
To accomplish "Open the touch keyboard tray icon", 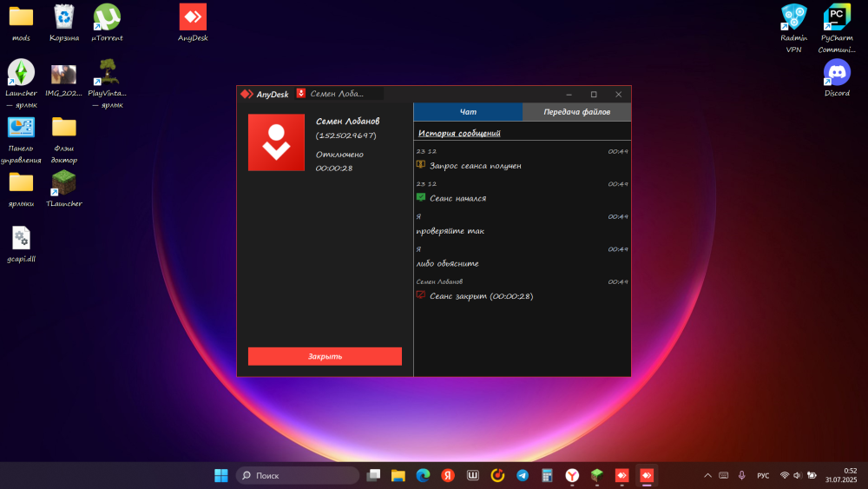I will tap(724, 475).
